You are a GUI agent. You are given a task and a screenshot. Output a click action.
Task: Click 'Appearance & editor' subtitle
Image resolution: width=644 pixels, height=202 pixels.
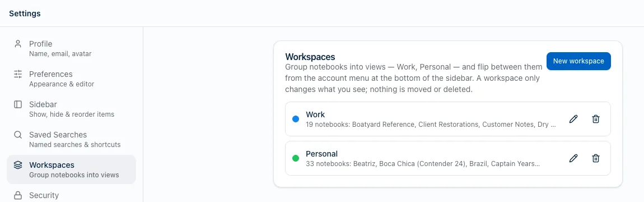62,84
